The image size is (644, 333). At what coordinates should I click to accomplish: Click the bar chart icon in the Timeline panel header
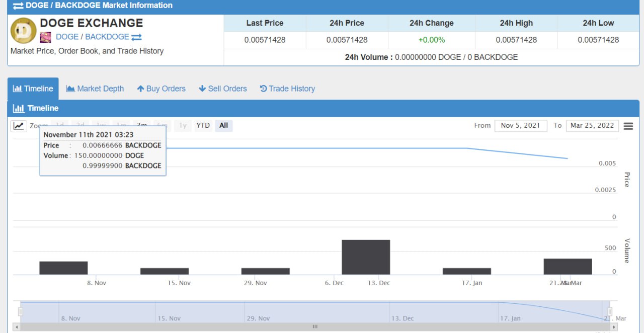pyautogui.click(x=19, y=108)
